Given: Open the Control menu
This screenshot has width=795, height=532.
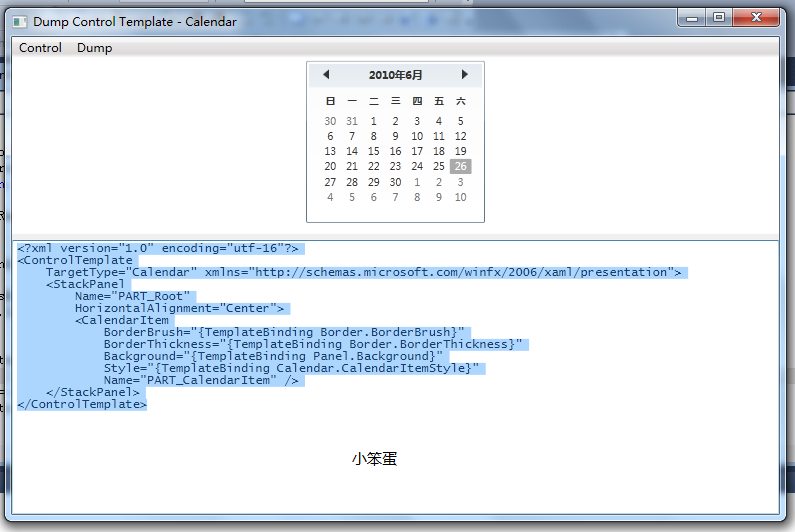Looking at the screenshot, I should [x=40, y=48].
